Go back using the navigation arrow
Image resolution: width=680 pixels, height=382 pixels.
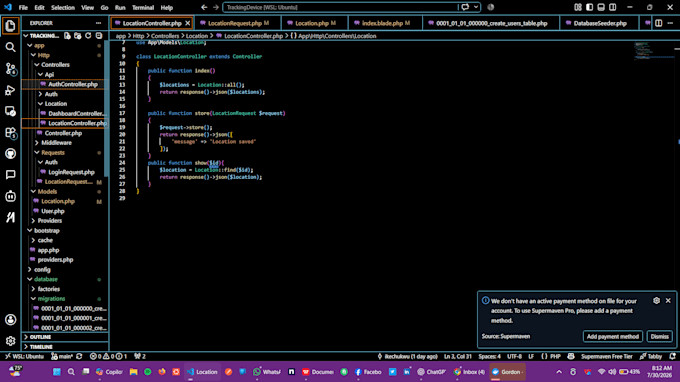click(204, 7)
